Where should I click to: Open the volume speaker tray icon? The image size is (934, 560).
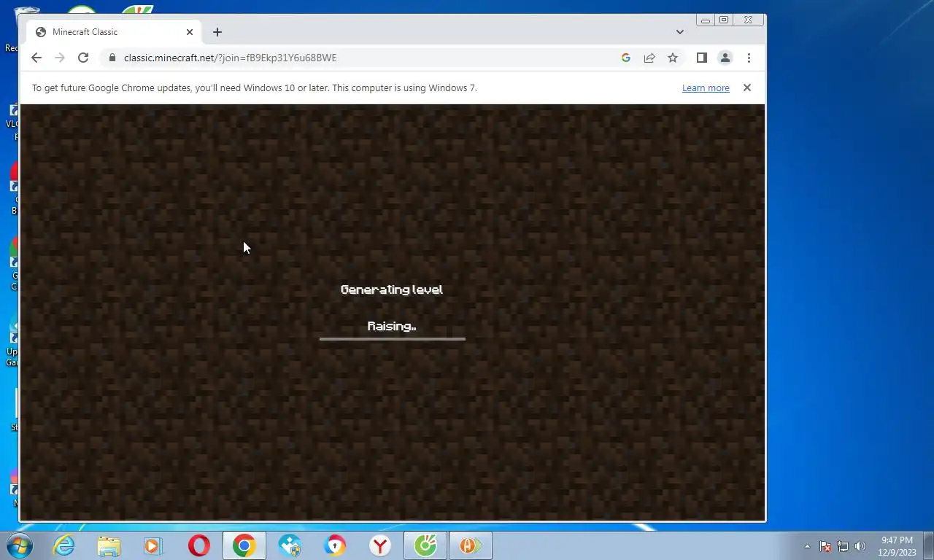[x=860, y=546]
